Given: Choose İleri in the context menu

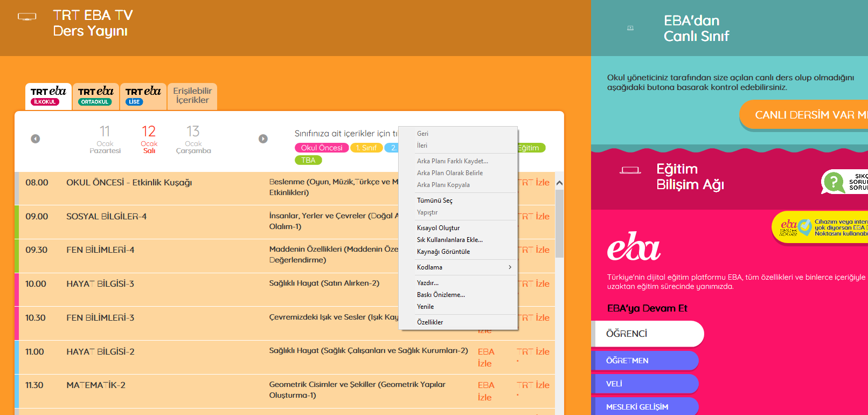Looking at the screenshot, I should tap(458, 146).
